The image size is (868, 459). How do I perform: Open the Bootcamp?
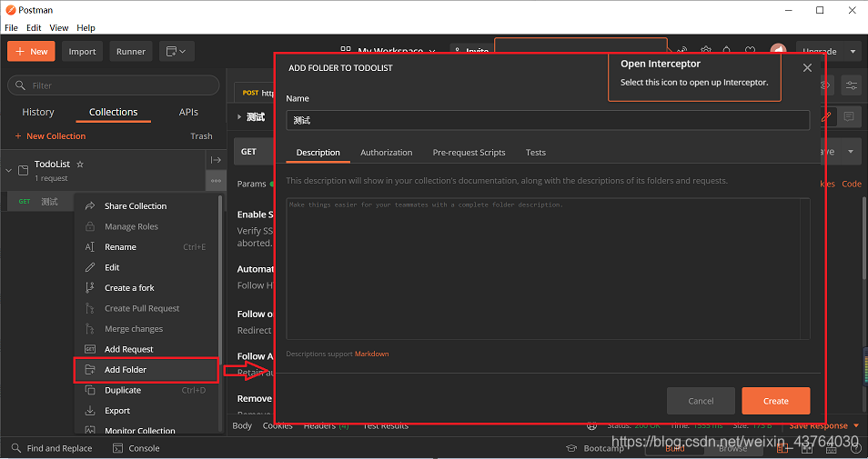pos(595,448)
